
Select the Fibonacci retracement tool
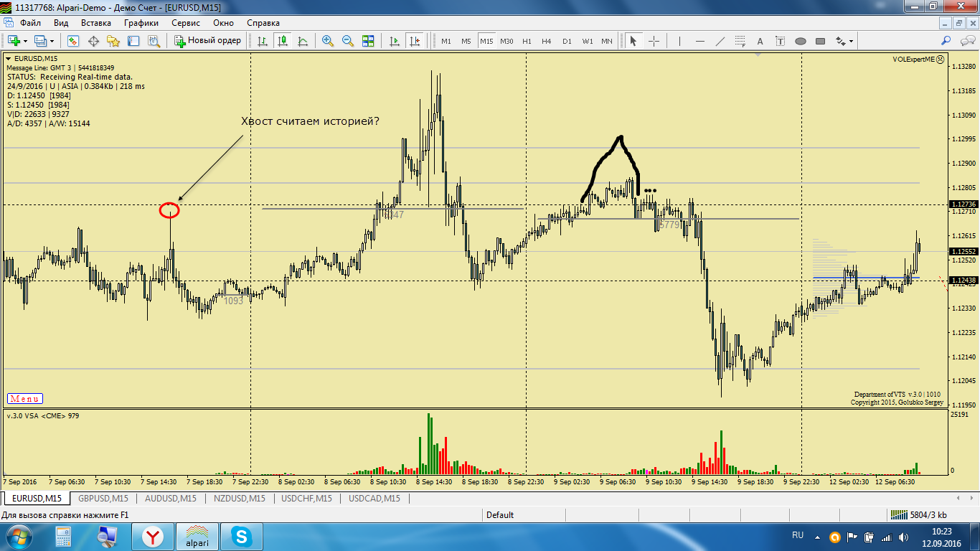tap(740, 41)
